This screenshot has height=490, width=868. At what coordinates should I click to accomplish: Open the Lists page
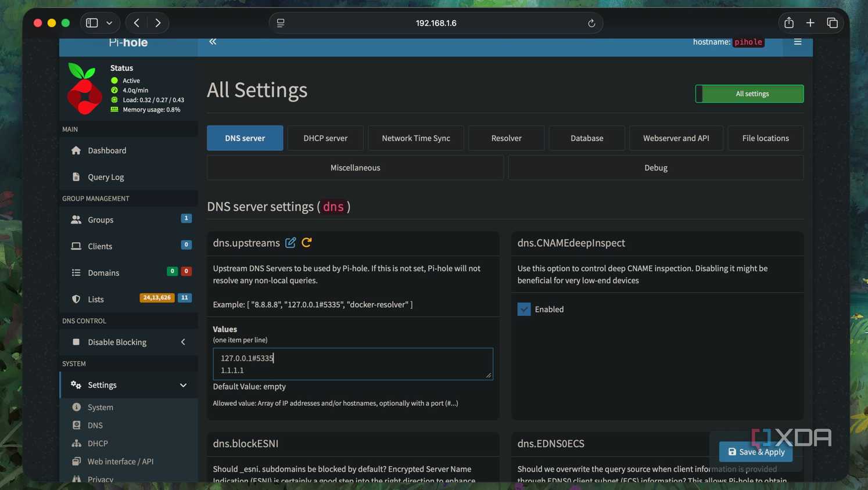pos(128,299)
